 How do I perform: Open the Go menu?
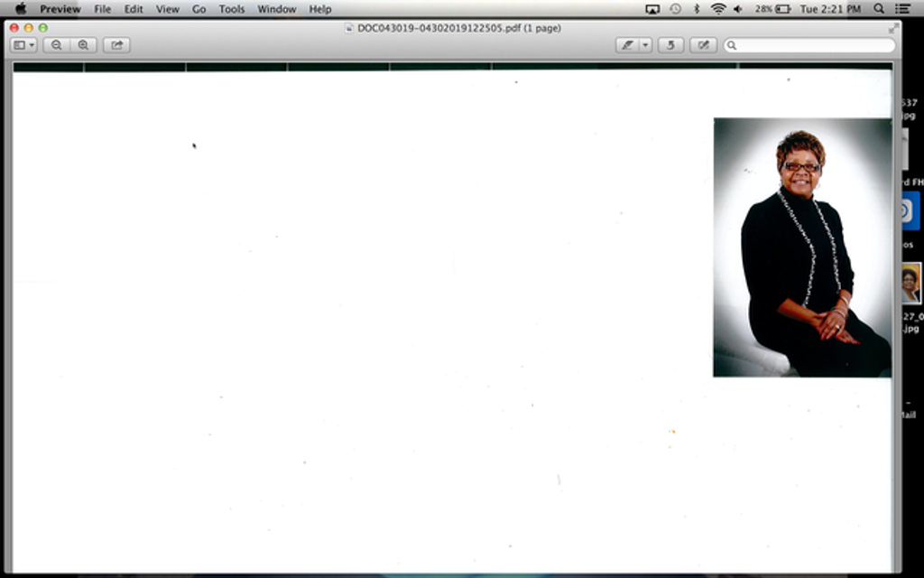tap(199, 9)
